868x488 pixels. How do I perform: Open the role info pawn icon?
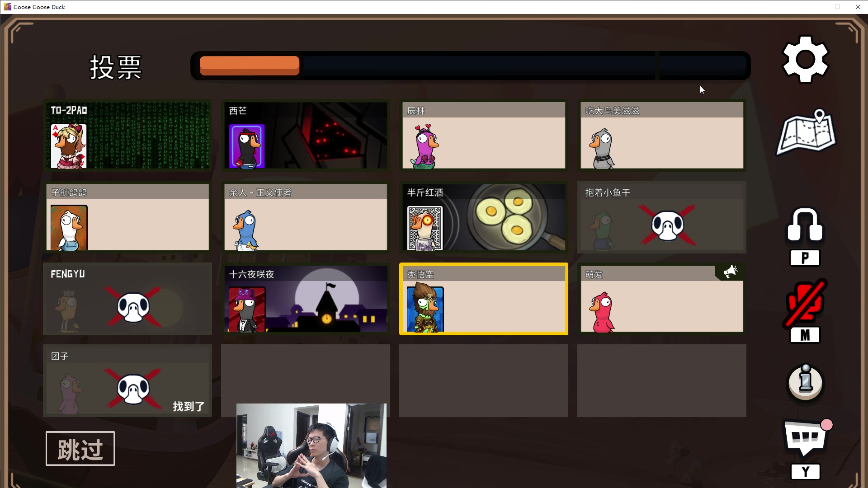coord(805,383)
